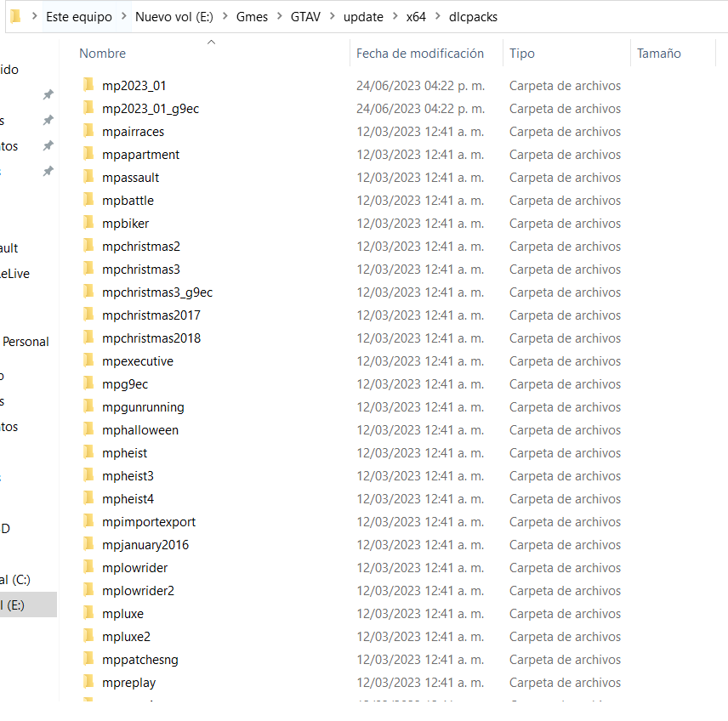
Task: Expand breadcrumb chevron after update
Action: [x=395, y=16]
